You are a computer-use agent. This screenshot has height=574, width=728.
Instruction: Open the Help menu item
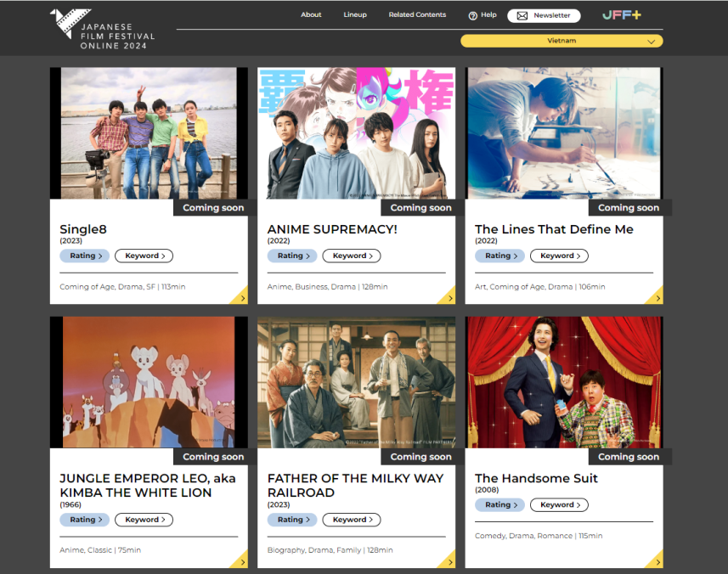coord(483,15)
